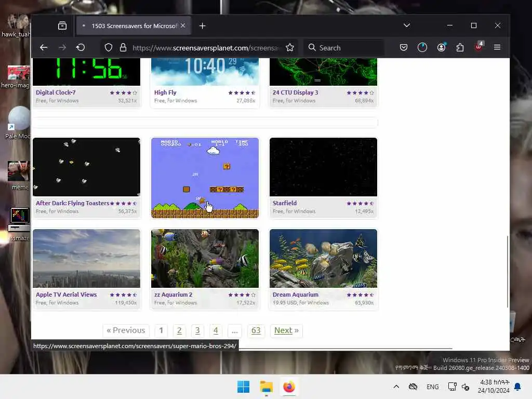Click the greyed-out forward arrow

(x=62, y=47)
